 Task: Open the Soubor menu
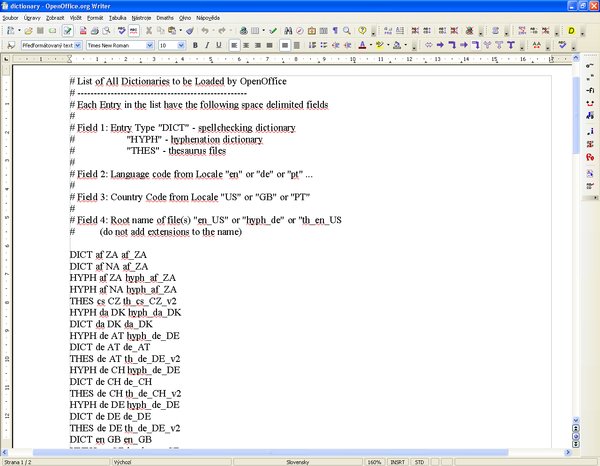10,18
